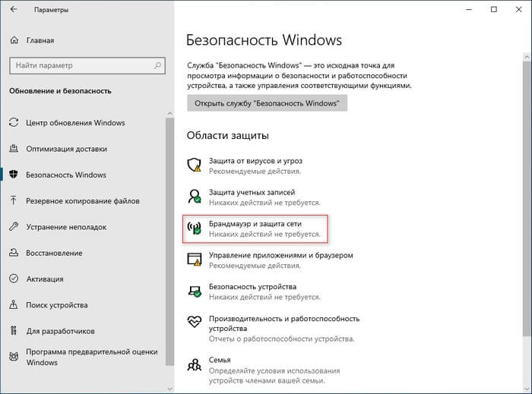The image size is (532, 394).
Task: Go to Резервное копирование файлов
Action: tap(83, 201)
